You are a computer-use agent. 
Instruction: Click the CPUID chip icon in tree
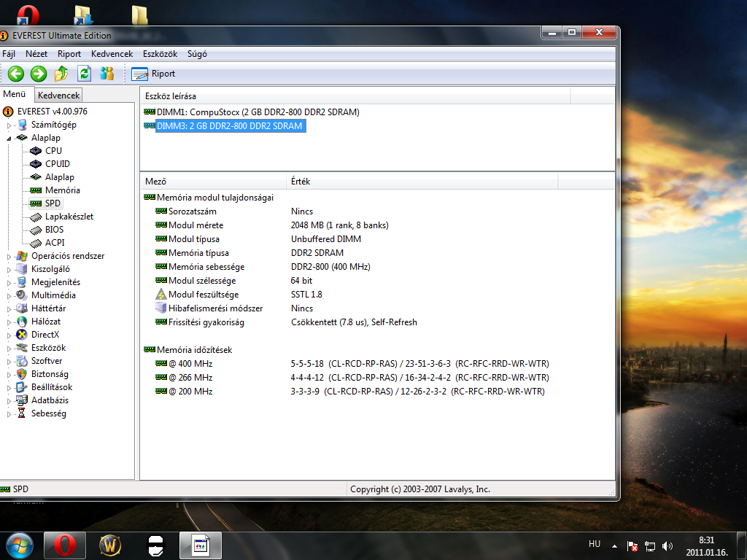(36, 164)
